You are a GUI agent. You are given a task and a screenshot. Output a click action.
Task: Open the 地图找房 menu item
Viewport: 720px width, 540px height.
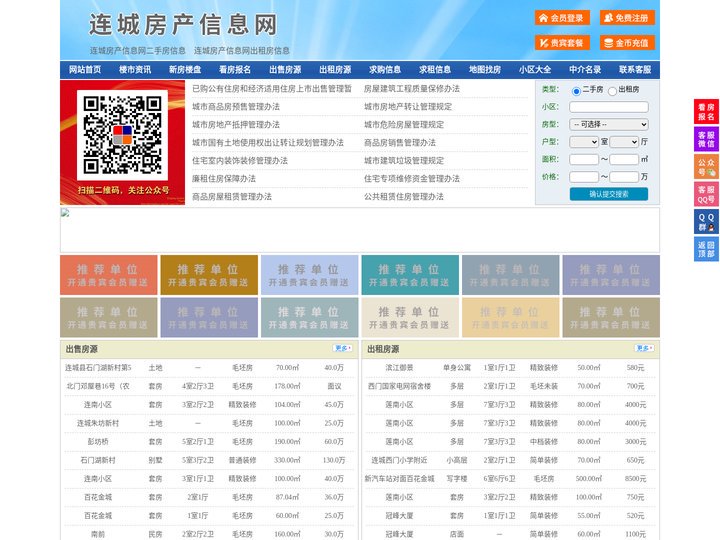click(485, 70)
